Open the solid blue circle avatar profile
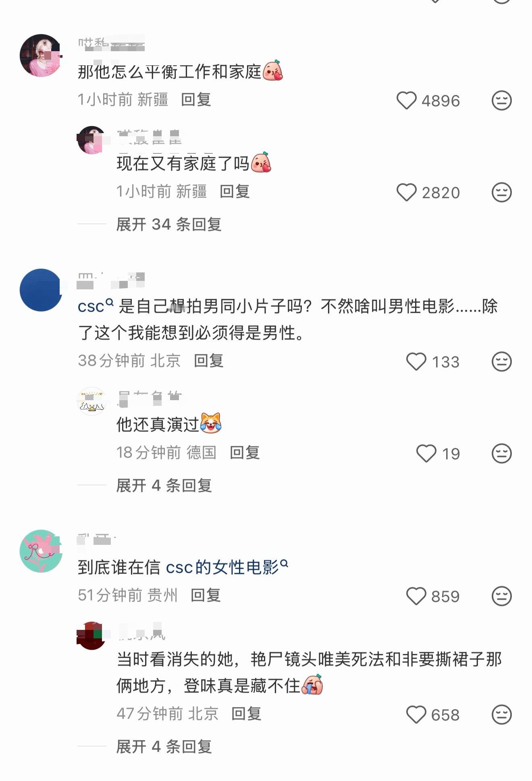This screenshot has width=532, height=781. (x=41, y=290)
